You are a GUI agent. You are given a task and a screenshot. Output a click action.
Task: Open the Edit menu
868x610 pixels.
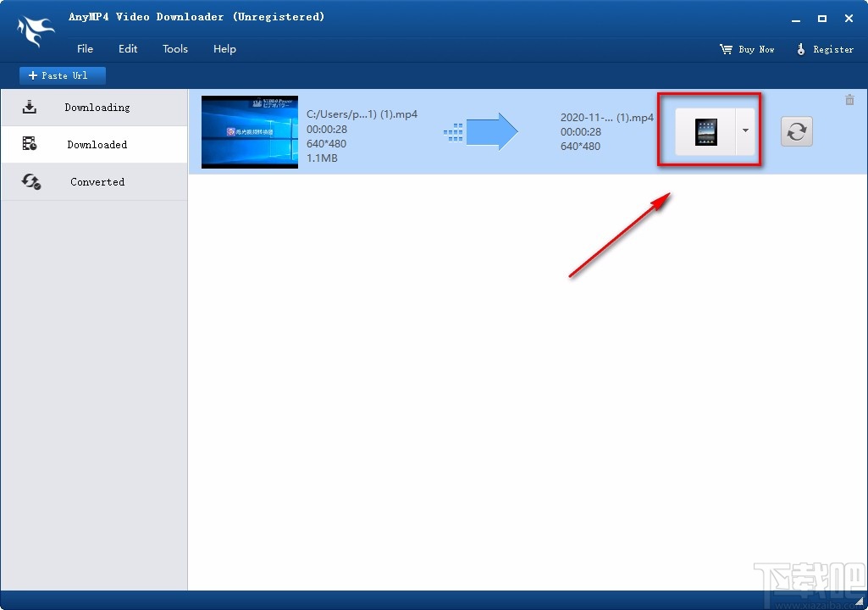click(128, 48)
